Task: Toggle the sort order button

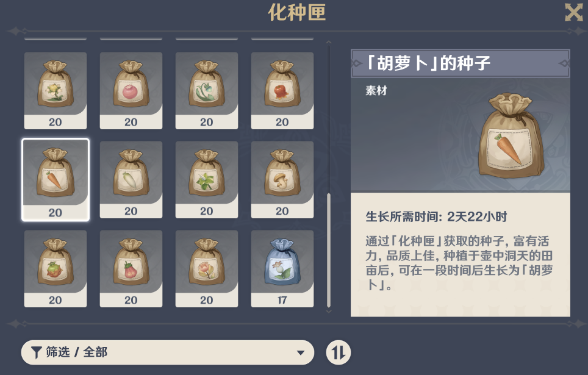Action: 339,352
